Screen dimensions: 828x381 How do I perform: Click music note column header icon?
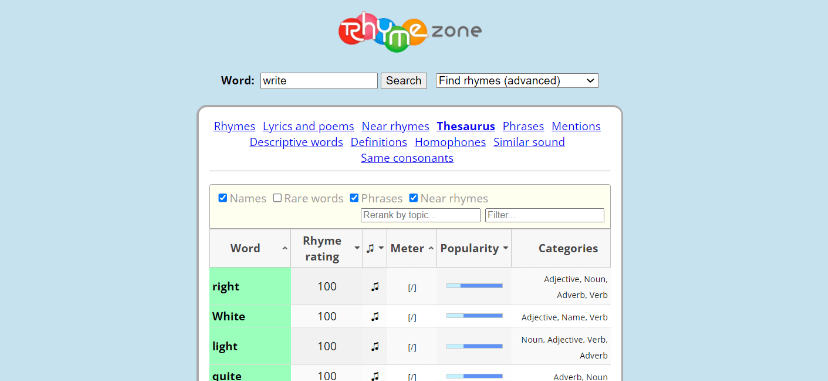[x=371, y=248]
